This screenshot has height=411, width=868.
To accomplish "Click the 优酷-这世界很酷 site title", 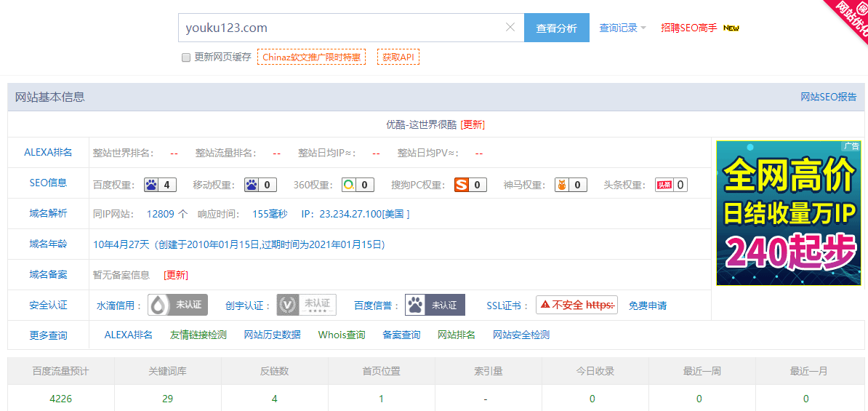I will point(421,125).
